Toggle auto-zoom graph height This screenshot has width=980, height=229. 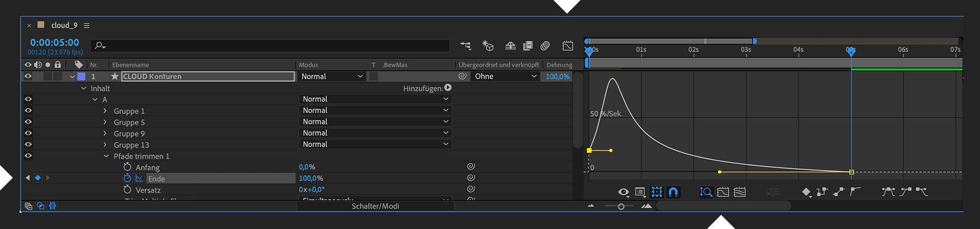[706, 192]
